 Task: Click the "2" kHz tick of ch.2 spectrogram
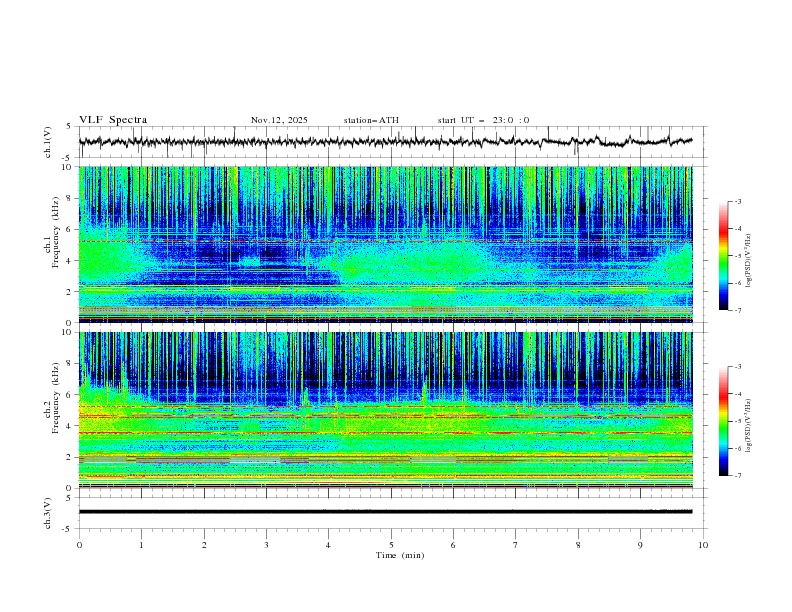tap(71, 457)
